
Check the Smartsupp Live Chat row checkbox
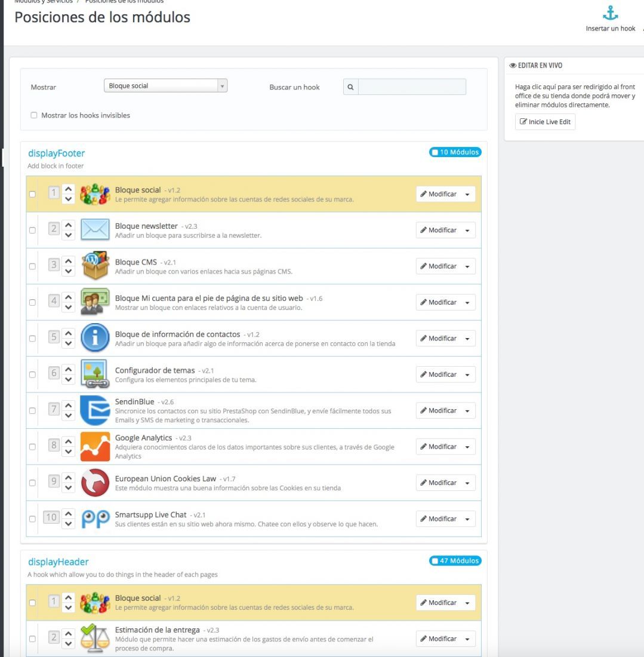pos(32,518)
